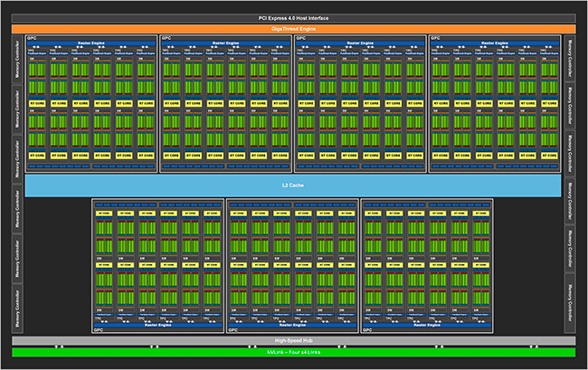The height and width of the screenshot is (370, 588).
Task: Click Raster Engine in the top-left GPC
Action: coord(90,43)
